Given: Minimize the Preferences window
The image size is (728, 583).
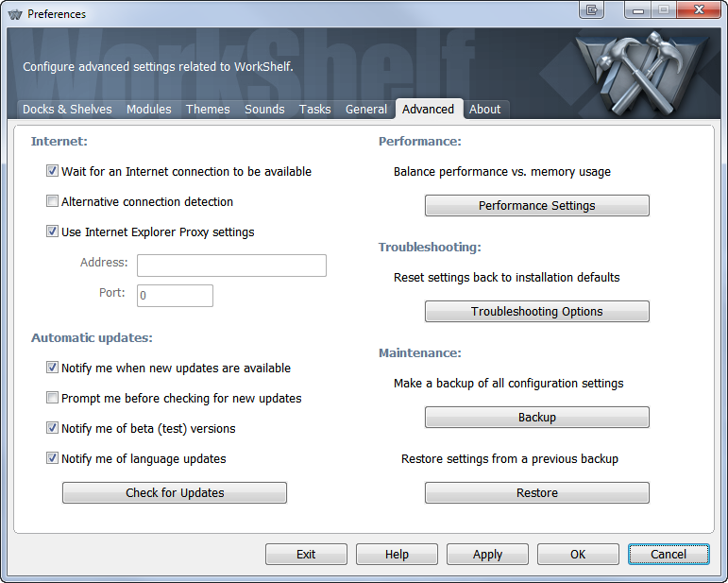Looking at the screenshot, I should coord(638,10).
